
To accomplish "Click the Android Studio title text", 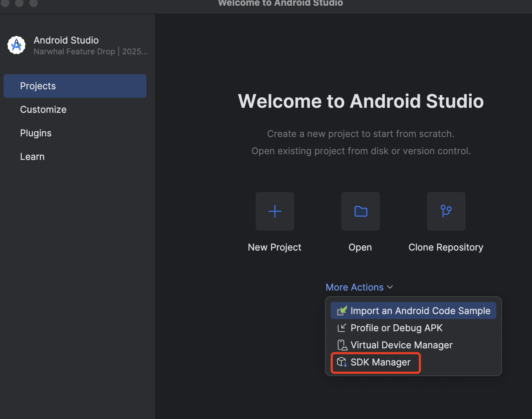I will tap(66, 40).
